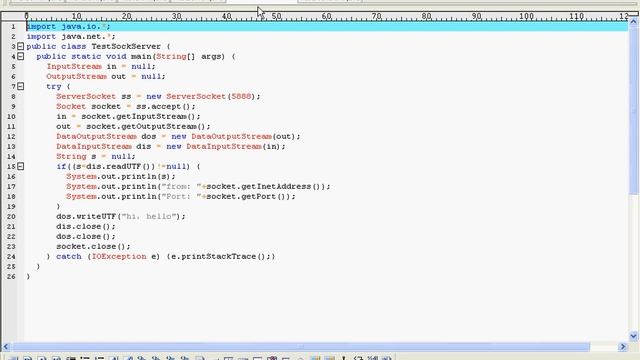Screen dimensions: 640x360
Task: Click 'socket.getInetAddress()' call
Action: coord(265,187)
